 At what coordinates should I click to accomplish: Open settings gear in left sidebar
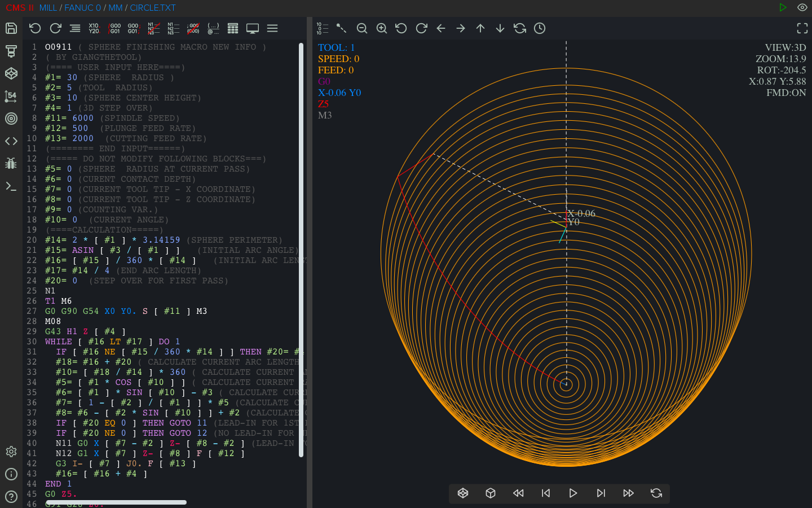11,452
